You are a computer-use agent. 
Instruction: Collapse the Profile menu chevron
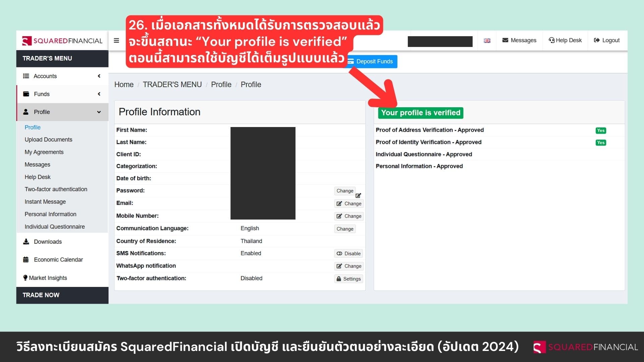[x=99, y=112]
